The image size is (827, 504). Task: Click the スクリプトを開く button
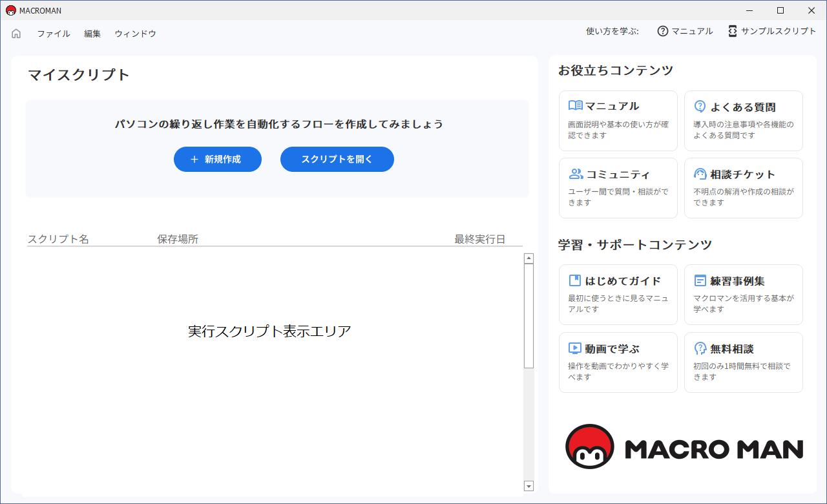tap(337, 159)
